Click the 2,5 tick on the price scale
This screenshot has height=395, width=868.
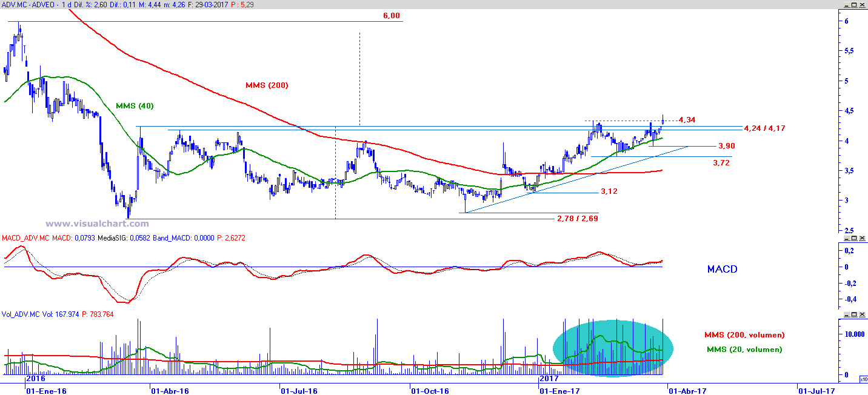point(849,230)
